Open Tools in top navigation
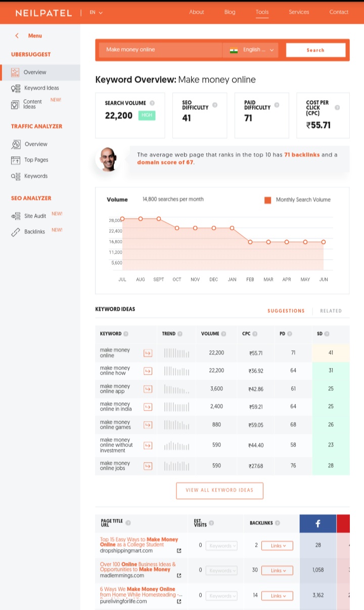The image size is (364, 610). pyautogui.click(x=262, y=12)
